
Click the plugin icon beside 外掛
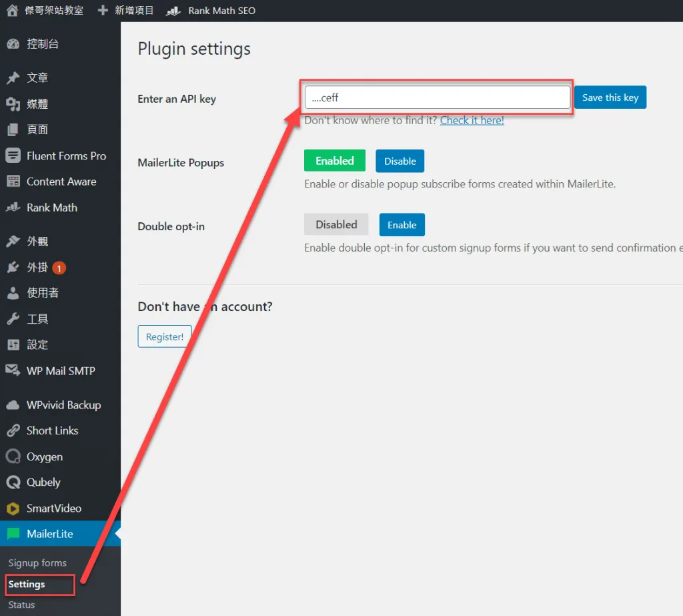point(13,268)
